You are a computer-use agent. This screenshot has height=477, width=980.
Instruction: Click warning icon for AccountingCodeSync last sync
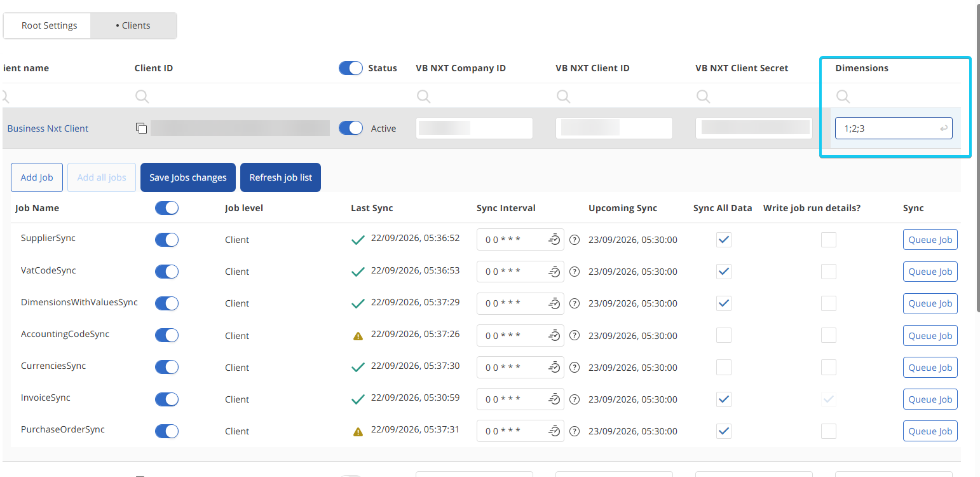pyautogui.click(x=358, y=336)
